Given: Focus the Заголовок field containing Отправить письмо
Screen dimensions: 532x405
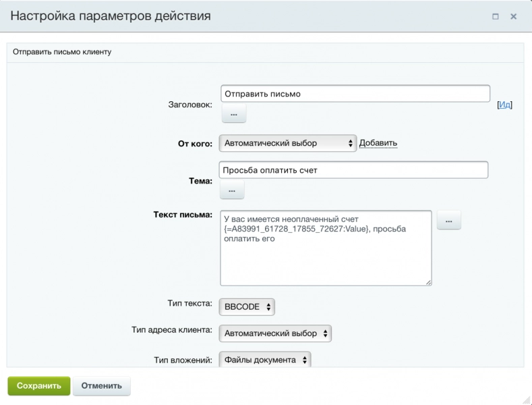Looking at the screenshot, I should coord(355,94).
